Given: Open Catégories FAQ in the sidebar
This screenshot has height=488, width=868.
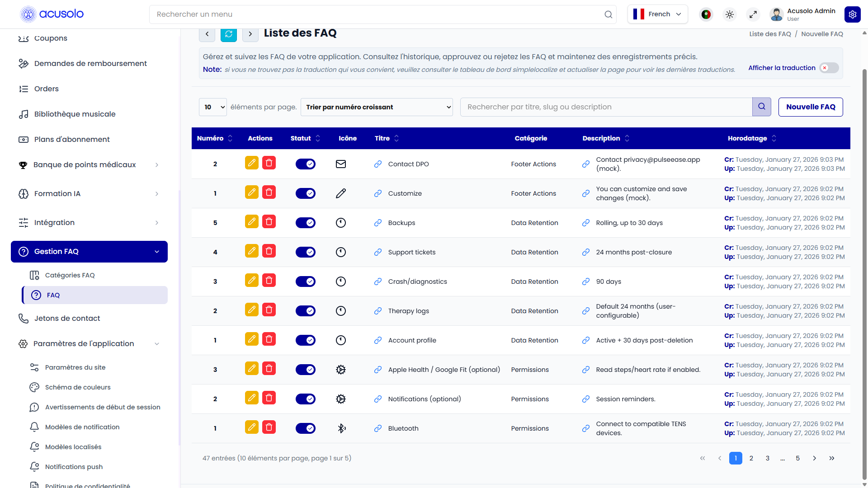Looking at the screenshot, I should point(70,275).
